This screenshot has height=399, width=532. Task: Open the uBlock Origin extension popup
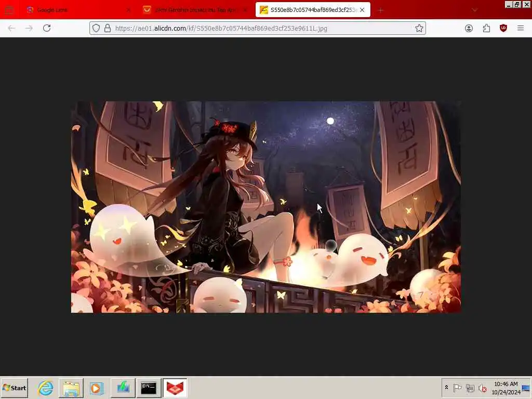pos(503,28)
